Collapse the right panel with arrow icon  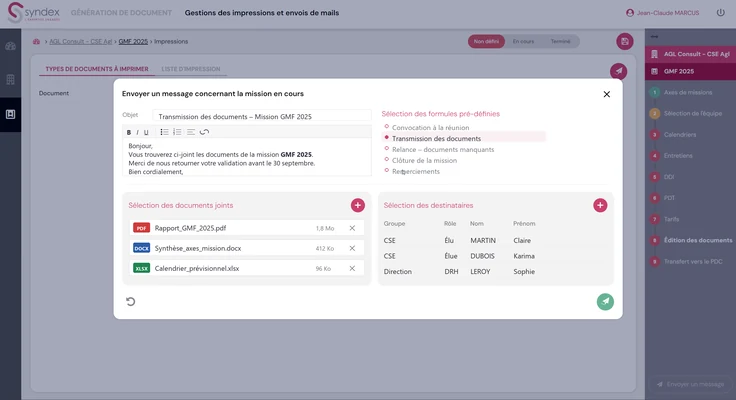click(x=654, y=37)
